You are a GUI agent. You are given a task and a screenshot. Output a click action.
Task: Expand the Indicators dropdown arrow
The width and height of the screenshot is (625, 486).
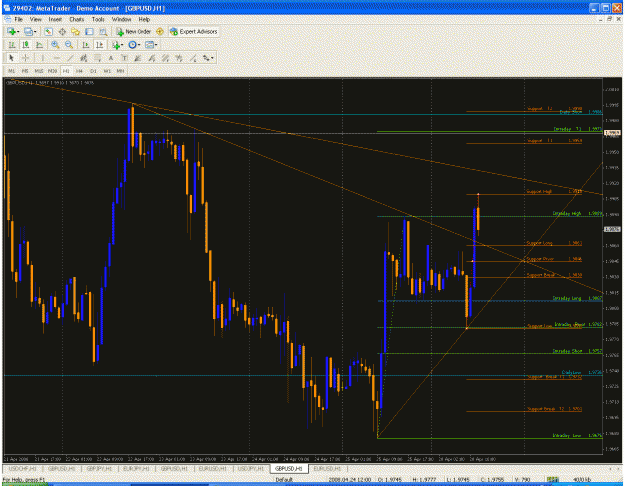point(122,45)
